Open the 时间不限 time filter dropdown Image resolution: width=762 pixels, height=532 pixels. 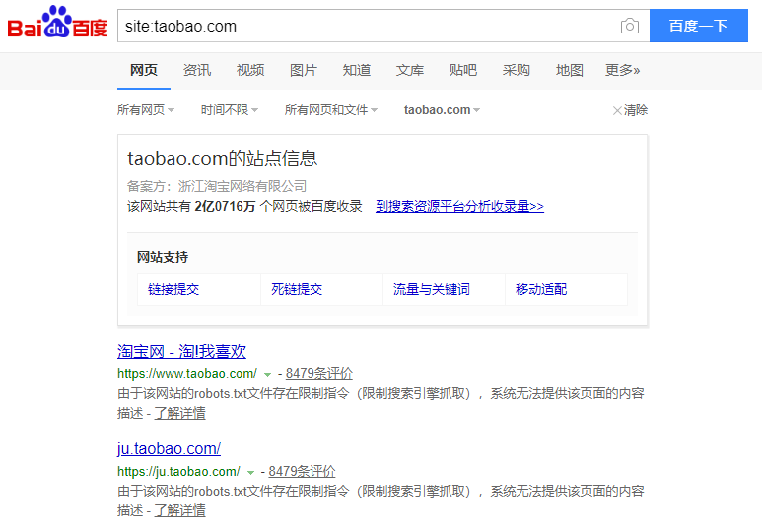[x=229, y=110]
